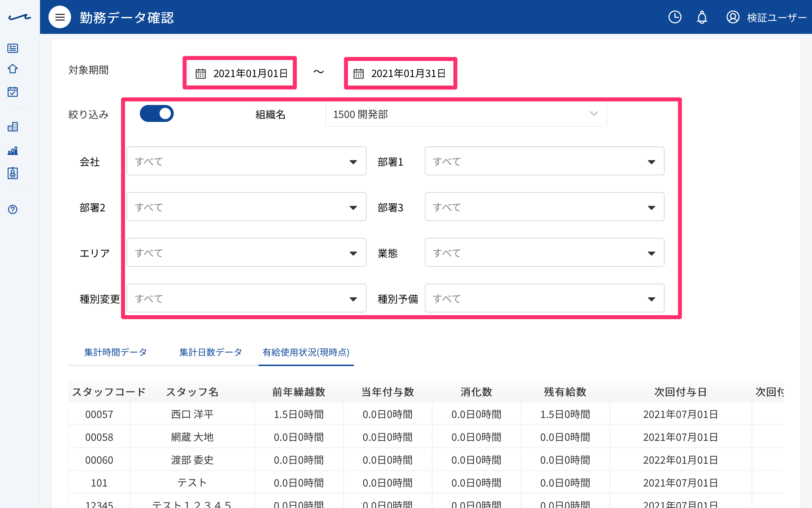812x508 pixels.
Task: Click 1.5日0時間 carryover for 西口 洋平
Action: tap(299, 414)
